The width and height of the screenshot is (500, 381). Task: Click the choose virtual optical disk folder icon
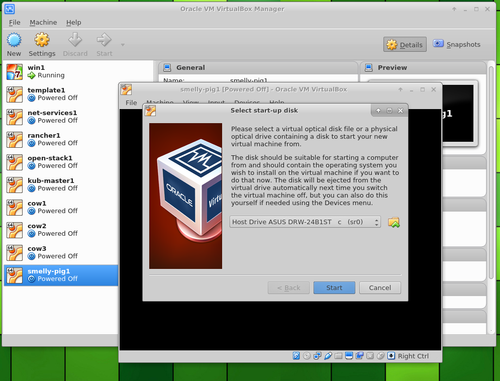[x=394, y=222]
